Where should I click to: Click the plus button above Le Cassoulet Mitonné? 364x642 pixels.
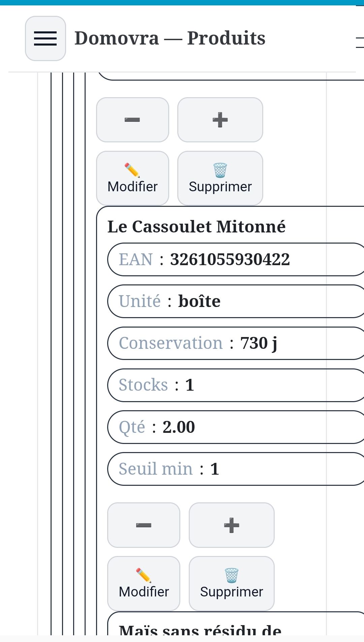(220, 120)
